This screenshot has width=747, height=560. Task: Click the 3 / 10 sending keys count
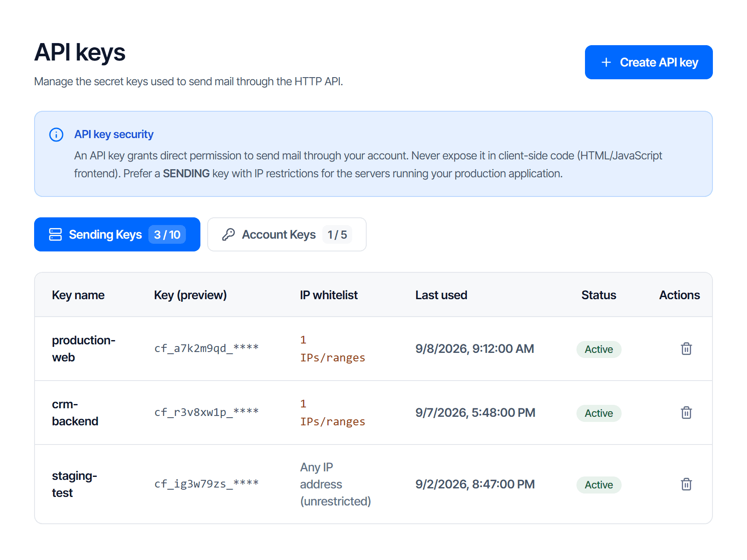(x=167, y=234)
